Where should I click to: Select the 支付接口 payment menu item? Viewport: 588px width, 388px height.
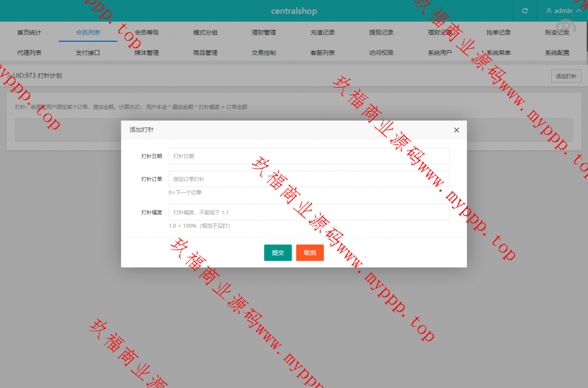(88, 53)
